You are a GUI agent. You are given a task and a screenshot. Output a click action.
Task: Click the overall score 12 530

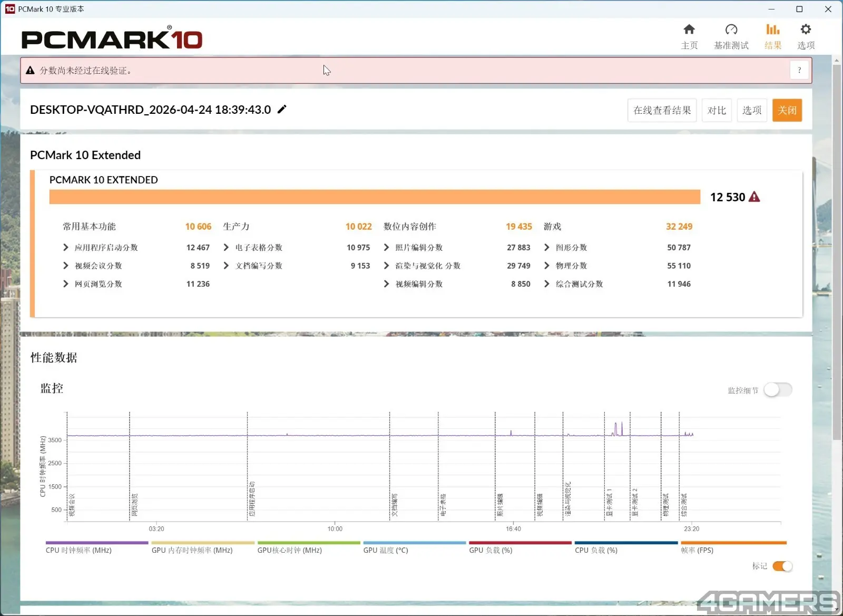click(x=728, y=197)
